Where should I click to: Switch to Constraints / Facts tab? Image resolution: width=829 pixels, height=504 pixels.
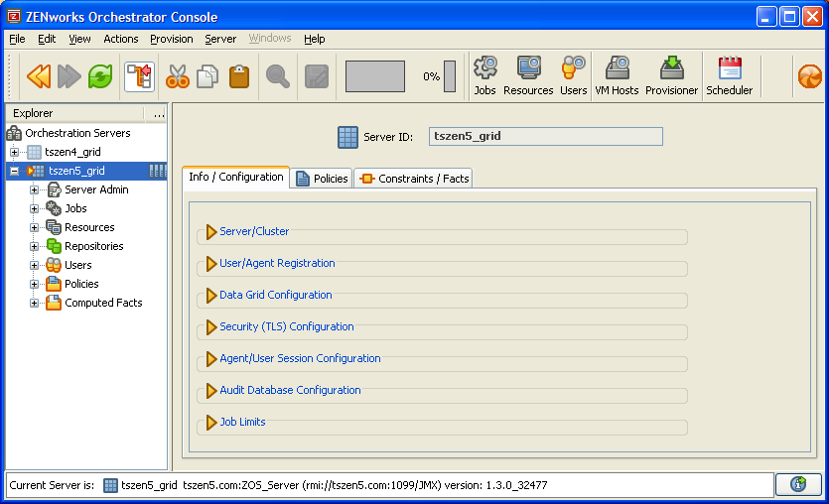click(413, 178)
